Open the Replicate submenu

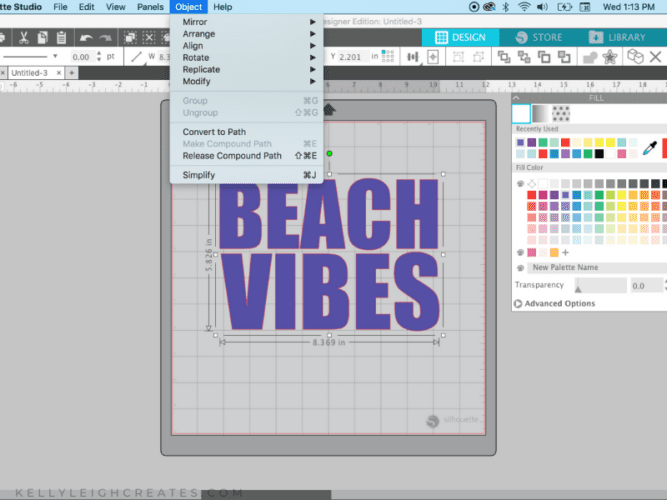pyautogui.click(x=248, y=69)
